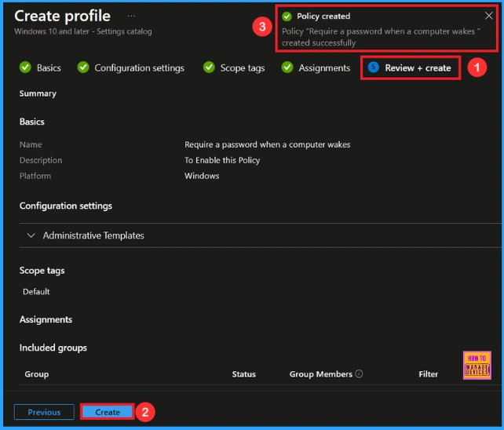The height and width of the screenshot is (430, 504).
Task: Click the Policy created success checkmark icon
Action: pos(287,16)
